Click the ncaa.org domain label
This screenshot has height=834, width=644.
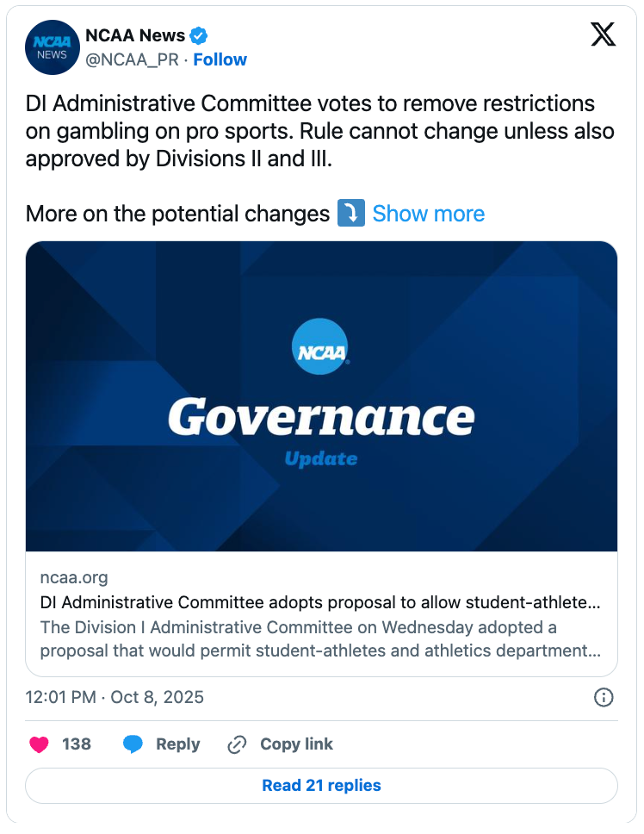(x=74, y=577)
